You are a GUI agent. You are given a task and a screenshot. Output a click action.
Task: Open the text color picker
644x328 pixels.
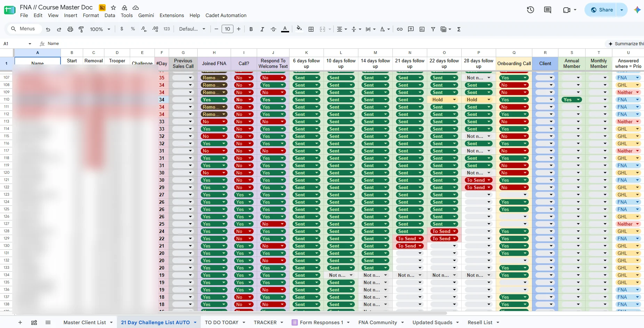coord(285,29)
